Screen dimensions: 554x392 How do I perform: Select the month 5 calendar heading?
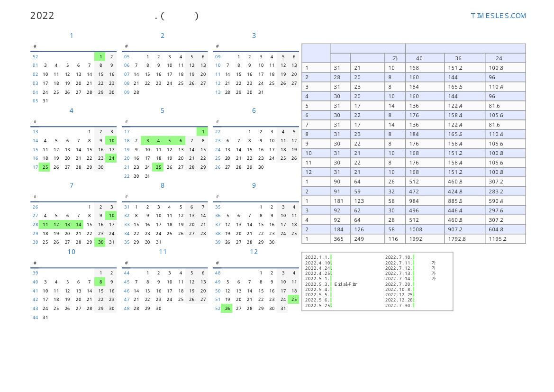click(163, 110)
